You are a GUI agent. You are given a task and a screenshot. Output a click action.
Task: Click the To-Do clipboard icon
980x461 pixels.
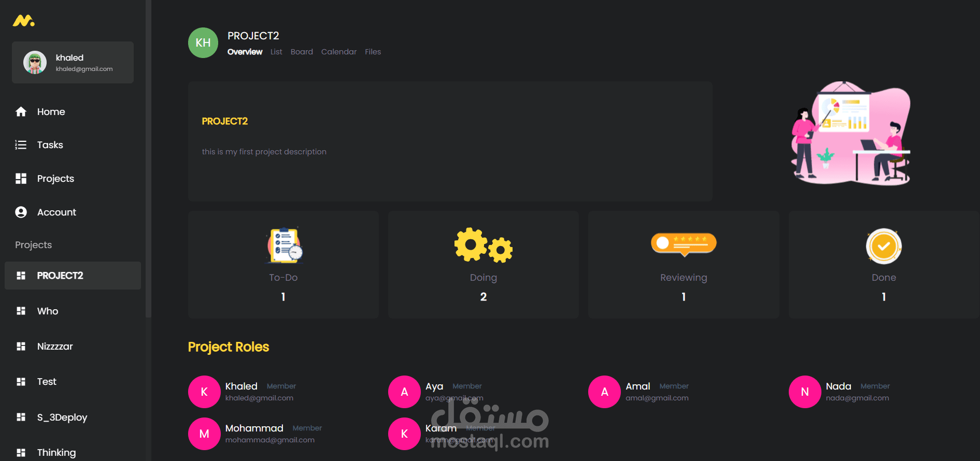click(x=285, y=245)
